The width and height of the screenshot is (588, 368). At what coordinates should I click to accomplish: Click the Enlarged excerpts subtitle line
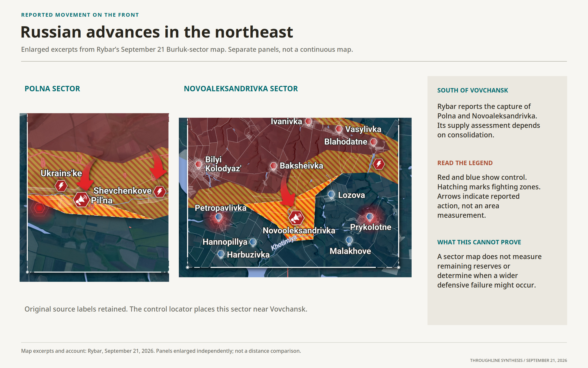[187, 49]
